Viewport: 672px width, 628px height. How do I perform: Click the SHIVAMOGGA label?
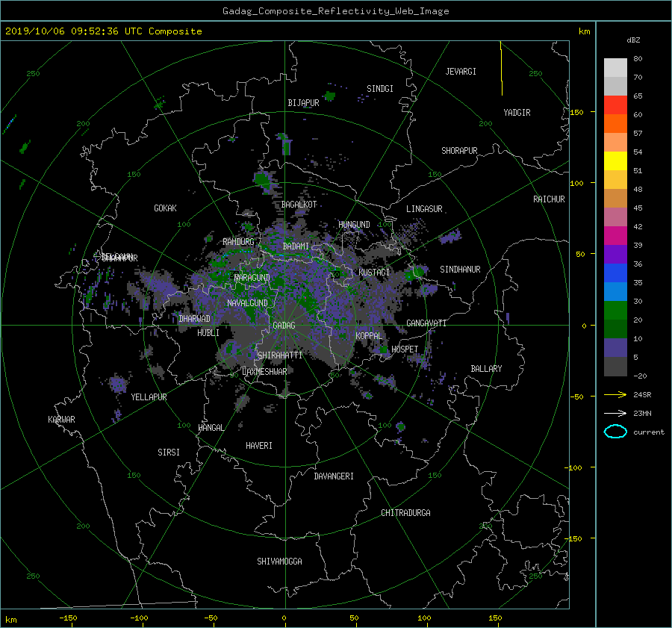tap(279, 562)
